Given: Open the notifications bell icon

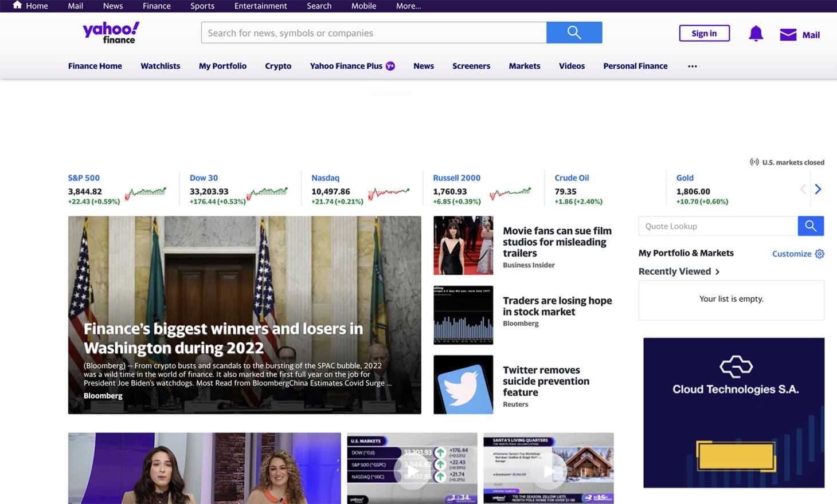Looking at the screenshot, I should 756,34.
